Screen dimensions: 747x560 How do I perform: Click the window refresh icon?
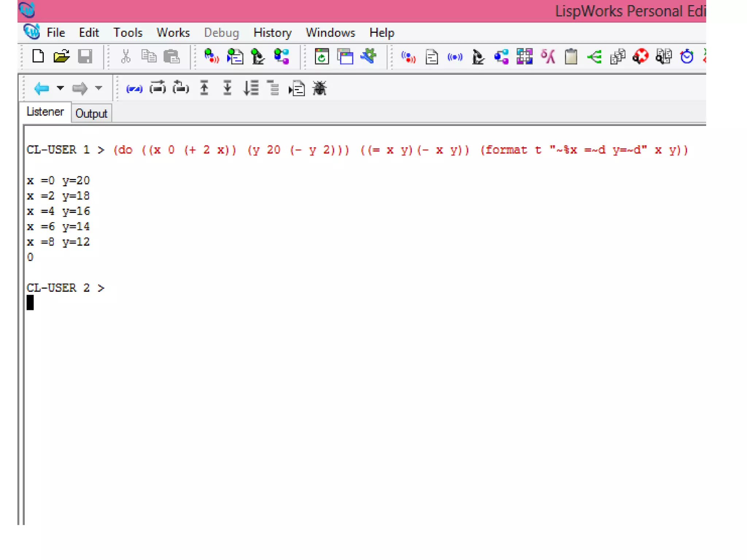click(322, 57)
